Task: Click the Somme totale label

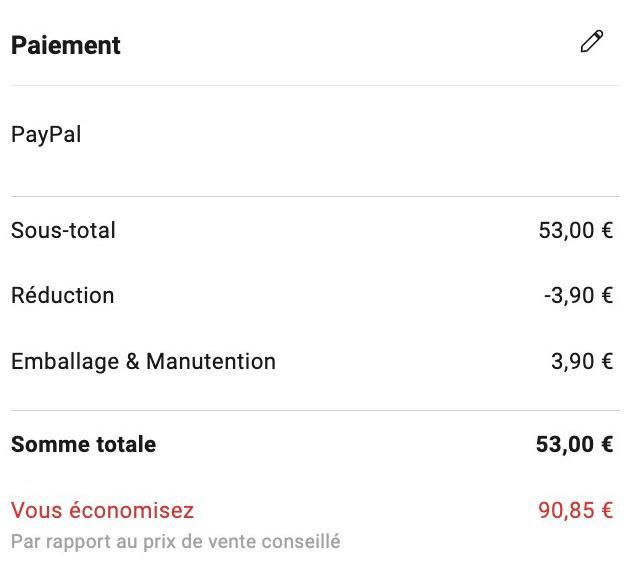Action: pyautogui.click(x=83, y=444)
